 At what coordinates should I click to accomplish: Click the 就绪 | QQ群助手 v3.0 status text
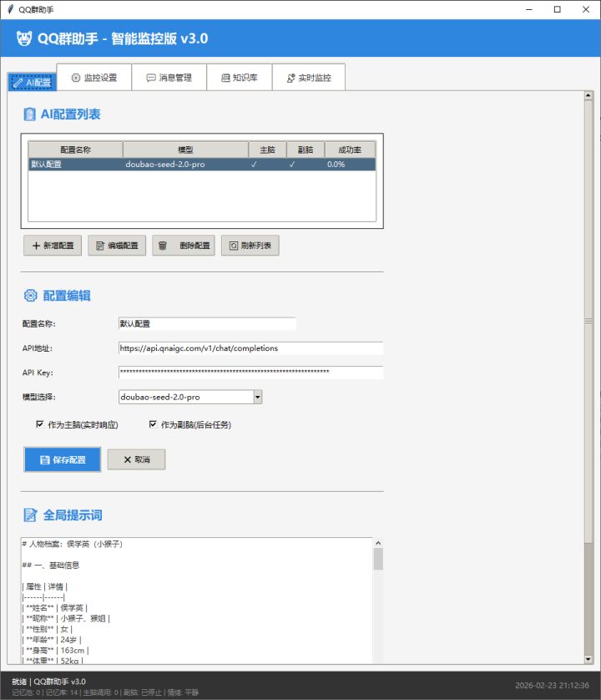click(x=48, y=682)
